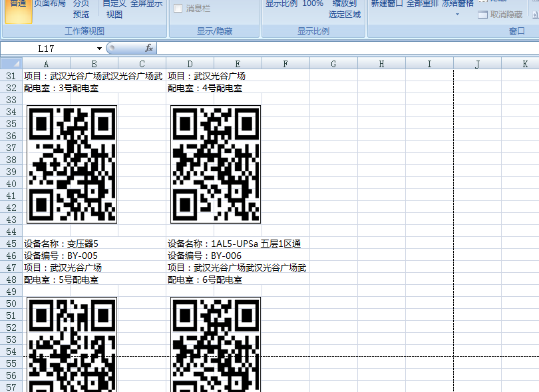Open the Name Box dropdown arrow
Image resolution: width=539 pixels, height=392 pixels.
99,49
